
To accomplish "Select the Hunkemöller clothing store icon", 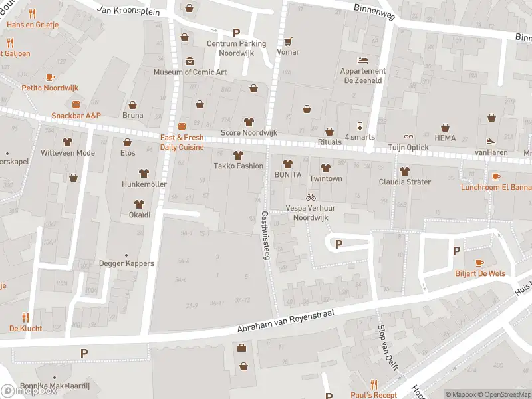I will [x=144, y=172].
